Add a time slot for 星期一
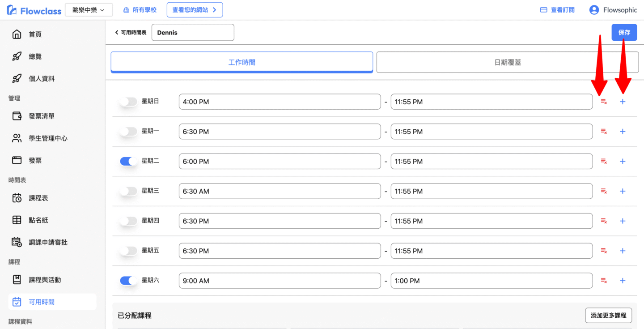The width and height of the screenshot is (644, 329). (623, 132)
